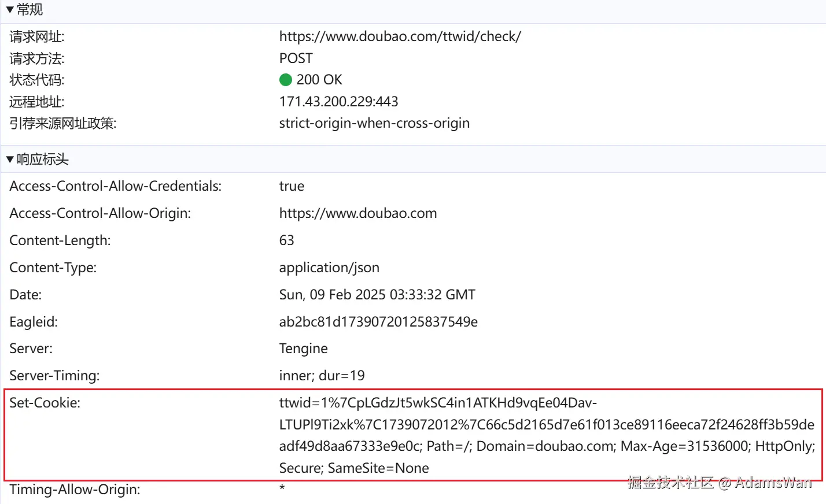Select Content-Length value 63
The image size is (826, 504).
tap(286, 240)
